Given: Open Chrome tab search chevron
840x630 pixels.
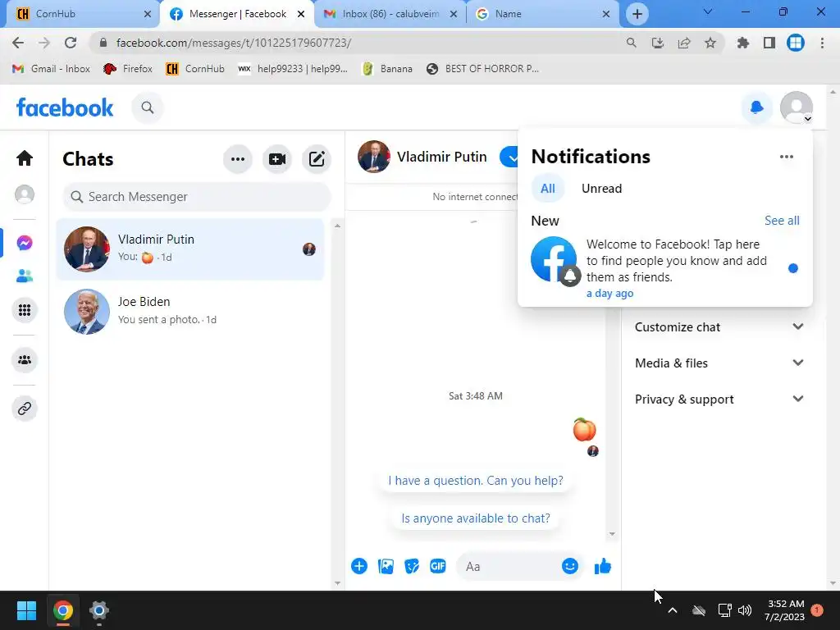Looking at the screenshot, I should click(708, 11).
